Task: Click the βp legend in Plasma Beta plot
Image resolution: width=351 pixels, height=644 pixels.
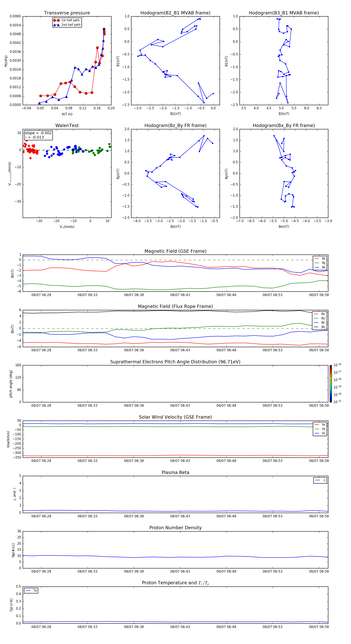Action: point(320,480)
